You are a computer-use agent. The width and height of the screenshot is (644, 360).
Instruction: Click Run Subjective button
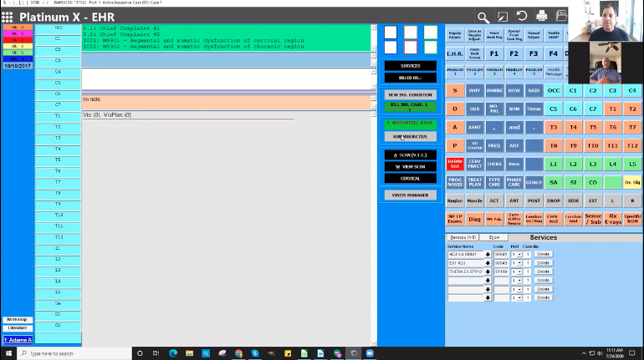pyautogui.click(x=411, y=136)
